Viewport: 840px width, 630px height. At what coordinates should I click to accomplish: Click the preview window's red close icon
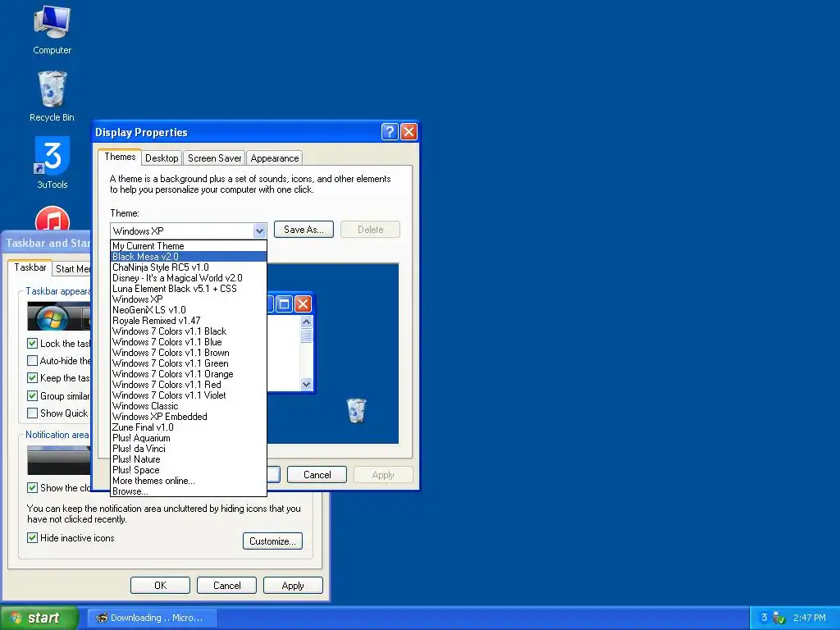tap(303, 304)
